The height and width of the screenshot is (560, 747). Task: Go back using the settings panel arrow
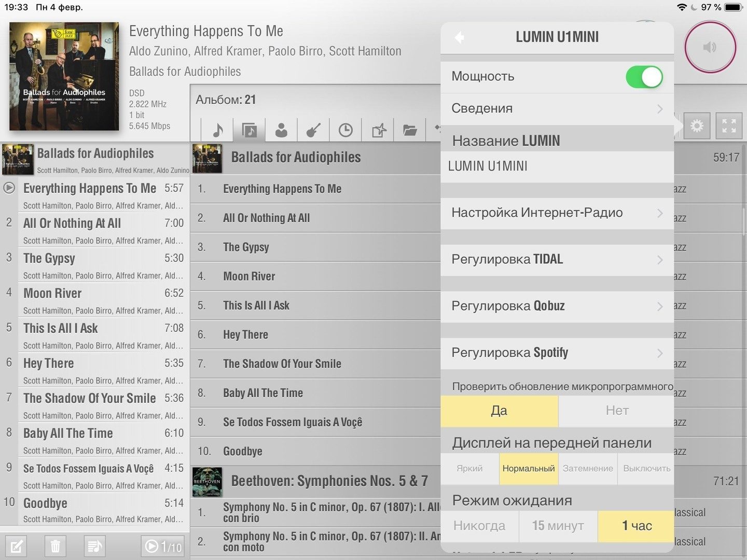pos(459,37)
